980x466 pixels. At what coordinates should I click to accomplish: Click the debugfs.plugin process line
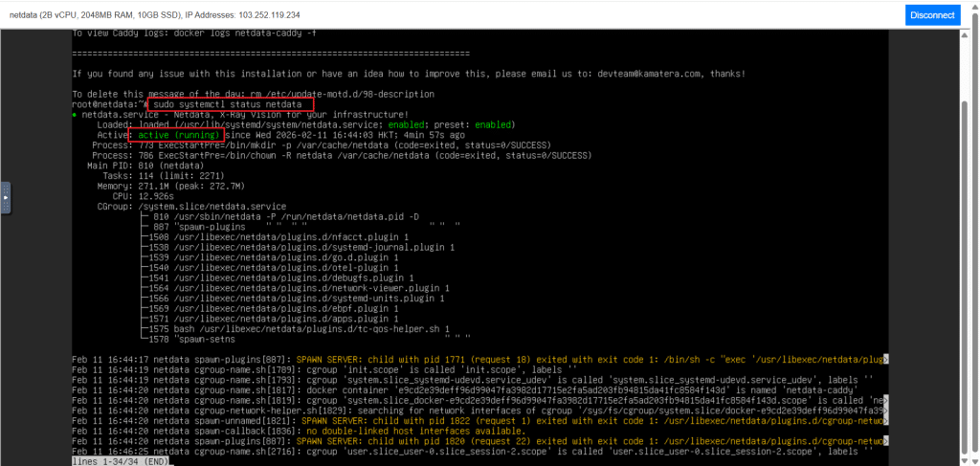click(278, 277)
